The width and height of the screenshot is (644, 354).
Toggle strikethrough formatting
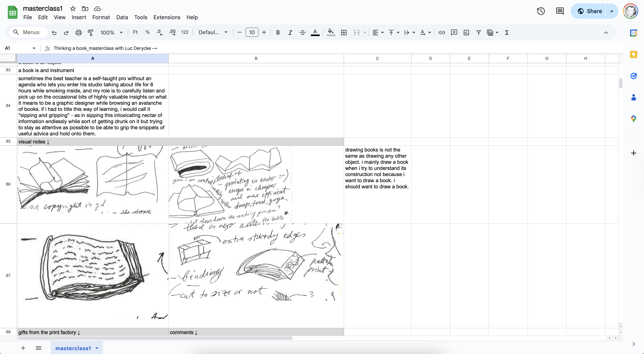(302, 32)
